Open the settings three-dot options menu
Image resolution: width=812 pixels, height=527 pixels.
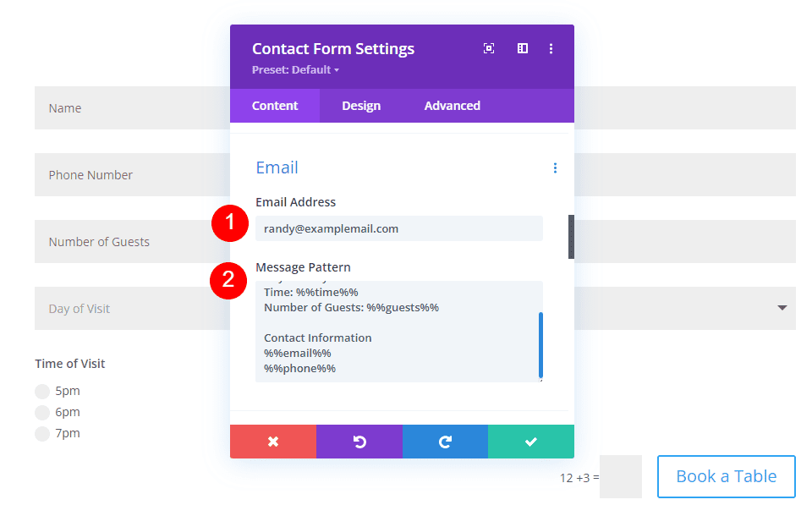[x=551, y=48]
